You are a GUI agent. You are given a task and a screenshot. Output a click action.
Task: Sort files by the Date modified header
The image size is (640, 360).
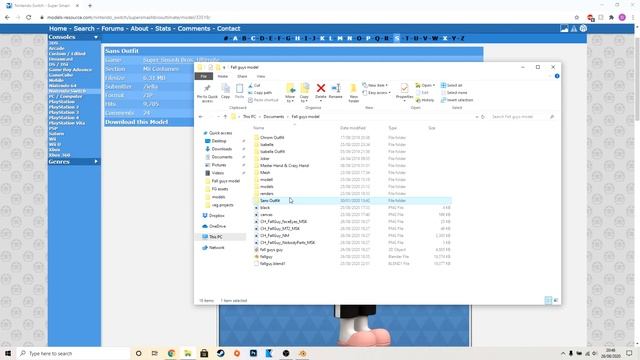click(x=353, y=128)
